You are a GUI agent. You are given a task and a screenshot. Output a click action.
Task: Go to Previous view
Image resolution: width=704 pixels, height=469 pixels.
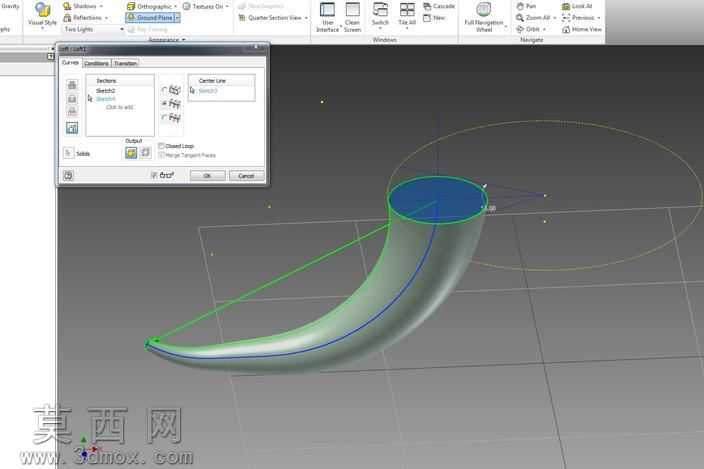(x=578, y=18)
